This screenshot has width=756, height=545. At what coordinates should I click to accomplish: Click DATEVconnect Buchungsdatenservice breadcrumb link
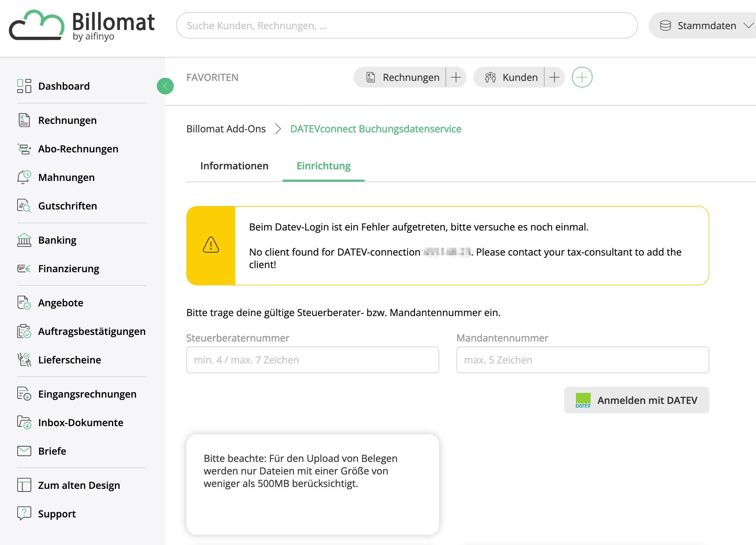click(376, 129)
